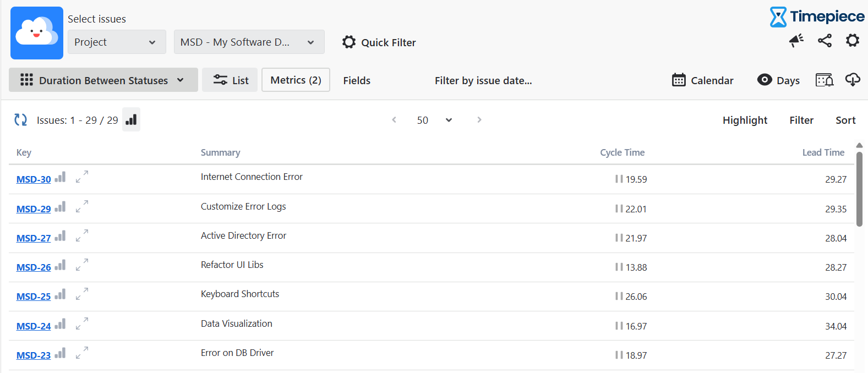Click the Data Visualization summary
The image size is (868, 373).
[236, 323]
